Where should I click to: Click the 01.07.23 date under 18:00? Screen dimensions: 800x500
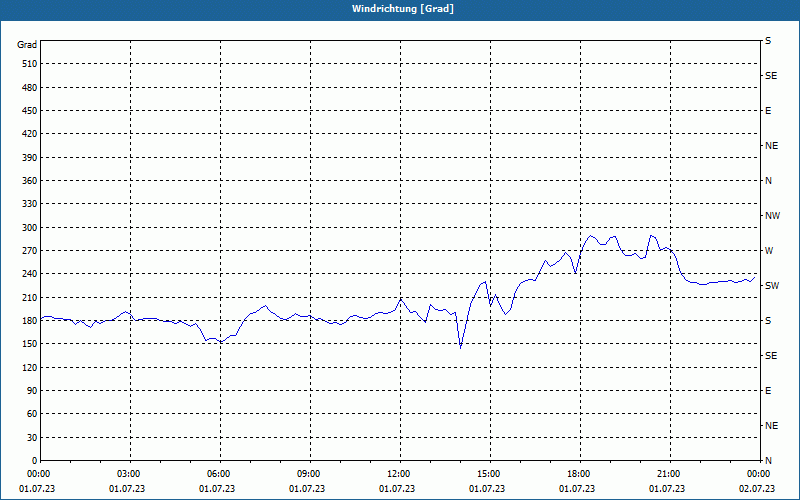(577, 489)
